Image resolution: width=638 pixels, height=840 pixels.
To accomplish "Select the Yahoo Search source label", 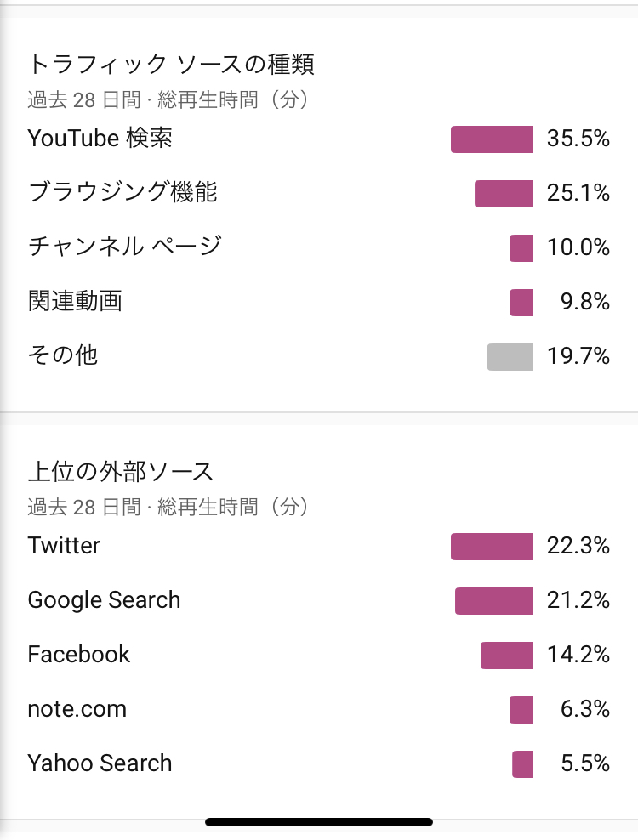I will tap(100, 763).
